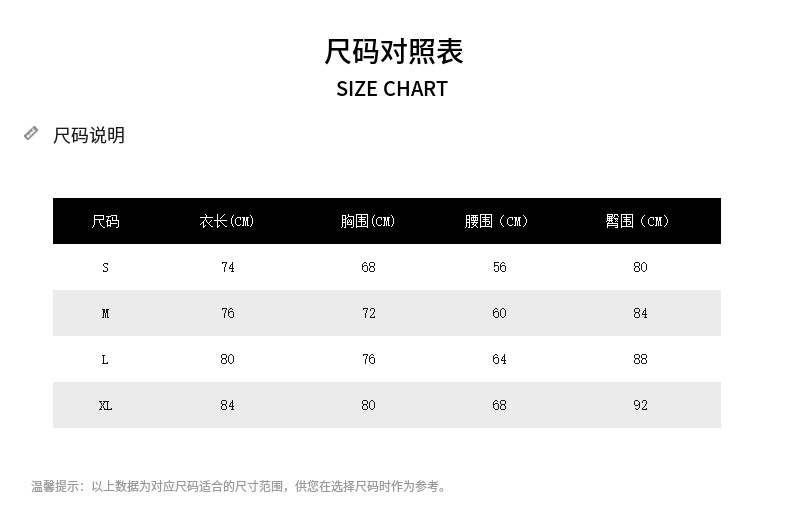Click the SIZE CHART subtitle

pyautogui.click(x=392, y=89)
